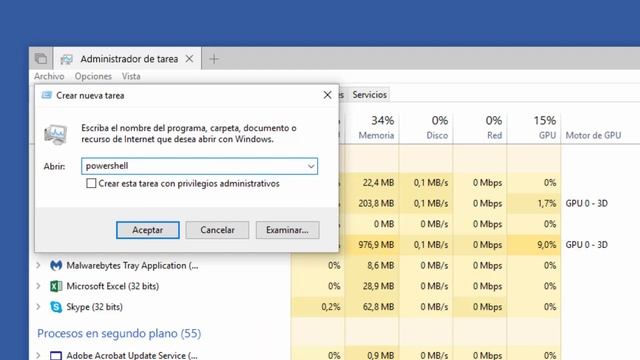Expand the Malwarebytes Tray Application row
The height and width of the screenshot is (360, 640).
coord(38,265)
